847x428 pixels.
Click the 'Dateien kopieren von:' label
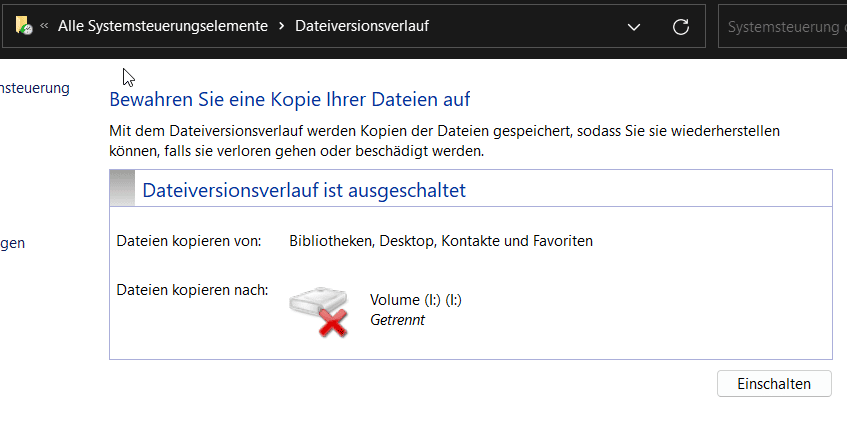(x=188, y=241)
